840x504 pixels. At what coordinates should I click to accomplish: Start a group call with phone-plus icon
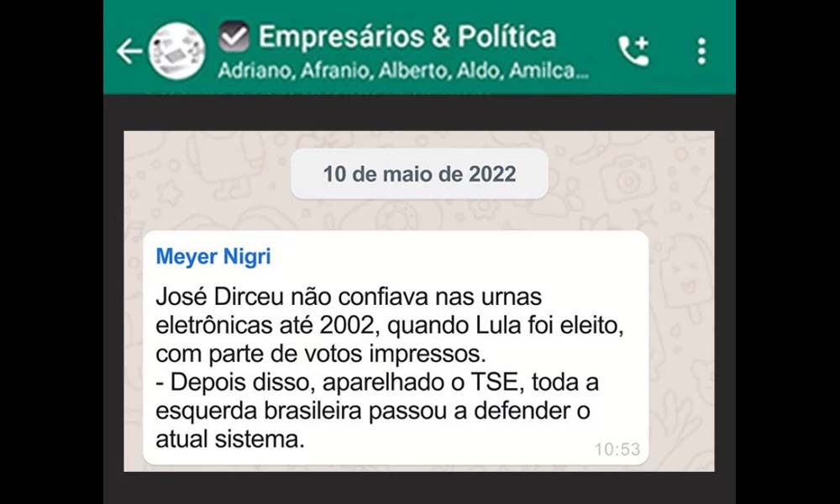633,51
